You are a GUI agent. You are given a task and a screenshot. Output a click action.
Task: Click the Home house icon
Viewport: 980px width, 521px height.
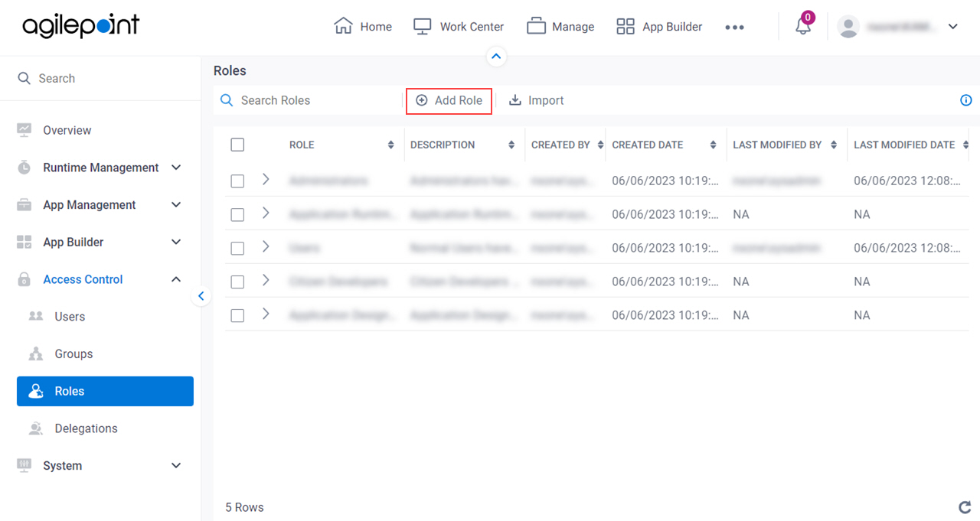[343, 26]
